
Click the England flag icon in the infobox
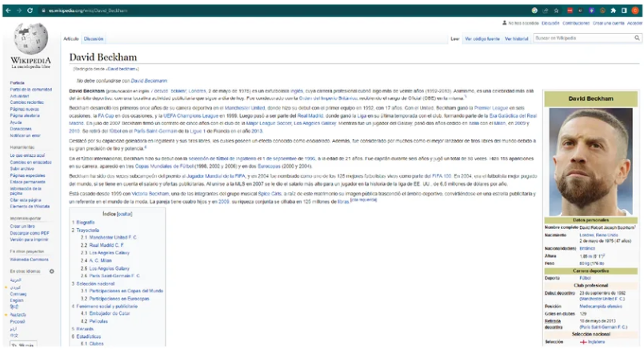582,341
